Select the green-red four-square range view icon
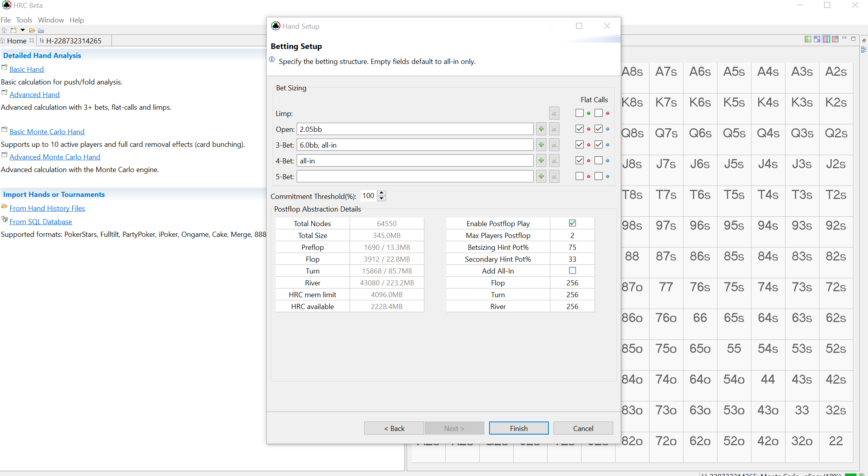This screenshot has width=868, height=476. 808,39
